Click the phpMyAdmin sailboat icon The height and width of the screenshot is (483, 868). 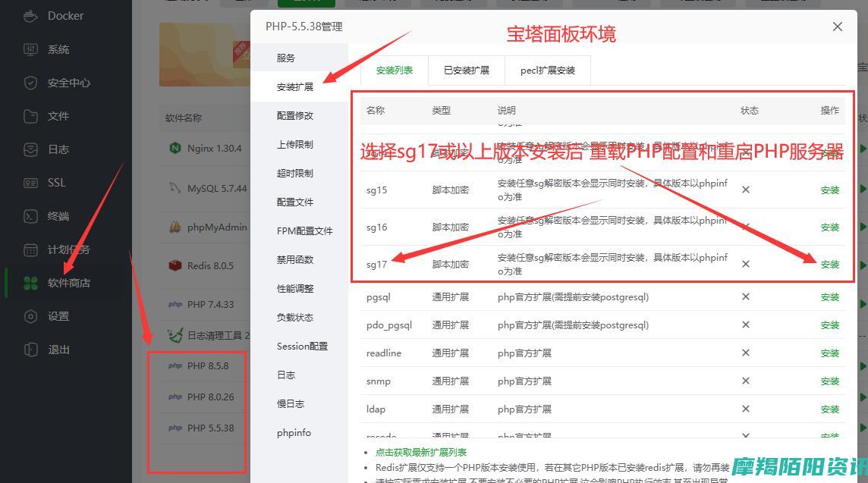pos(175,227)
